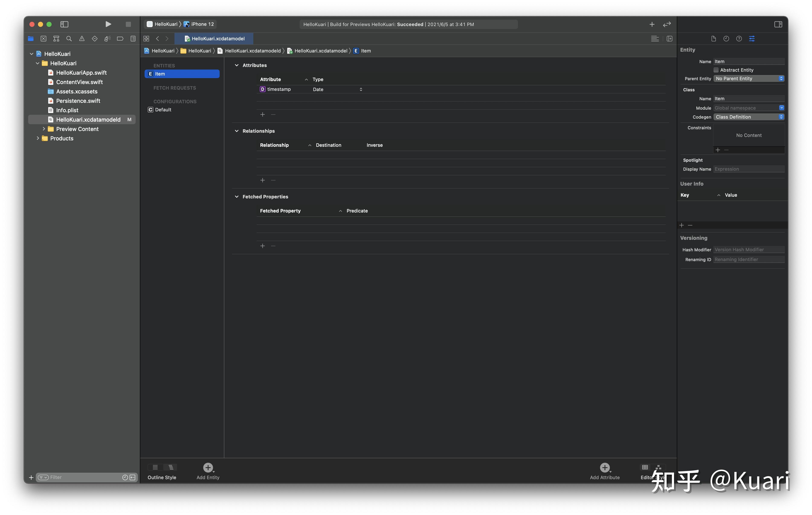Viewport: 812px width, 515px height.
Task: Click the Renaming ID input field
Action: click(749, 259)
